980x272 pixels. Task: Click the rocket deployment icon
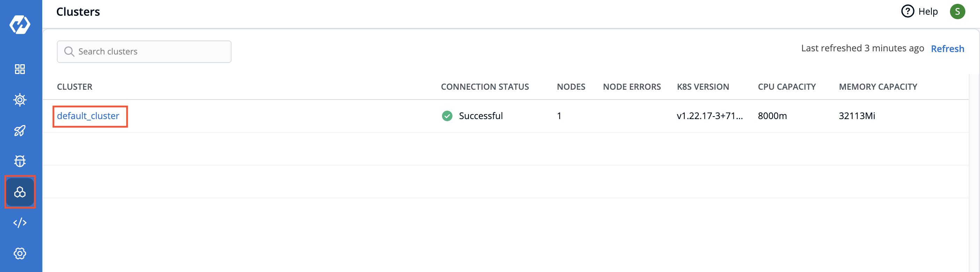click(20, 131)
